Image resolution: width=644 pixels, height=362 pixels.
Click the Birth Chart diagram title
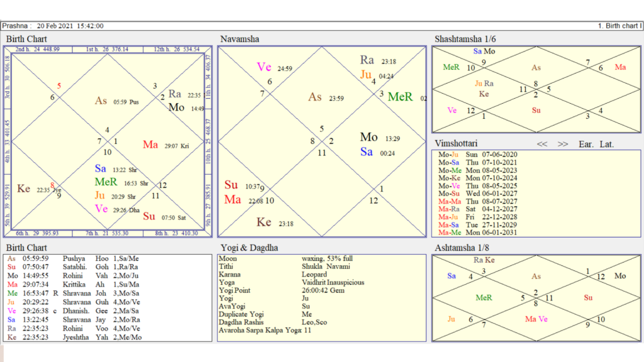coord(26,39)
